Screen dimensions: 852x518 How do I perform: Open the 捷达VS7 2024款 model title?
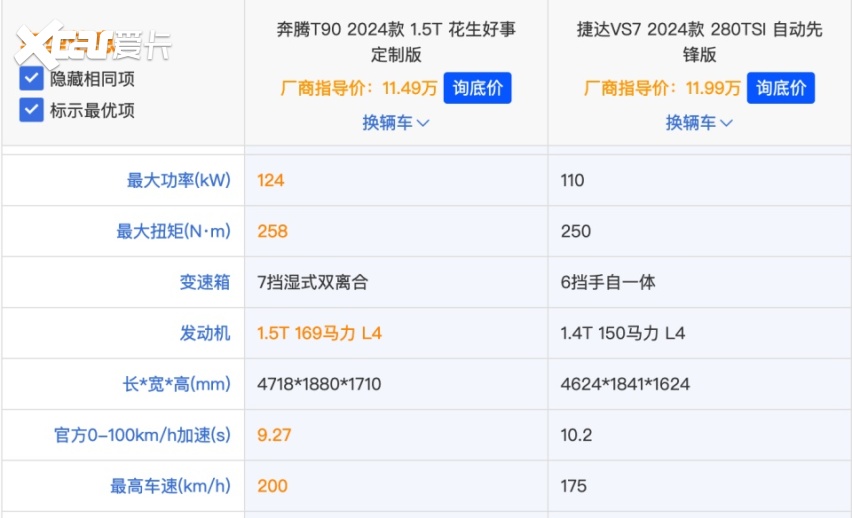click(x=699, y=41)
